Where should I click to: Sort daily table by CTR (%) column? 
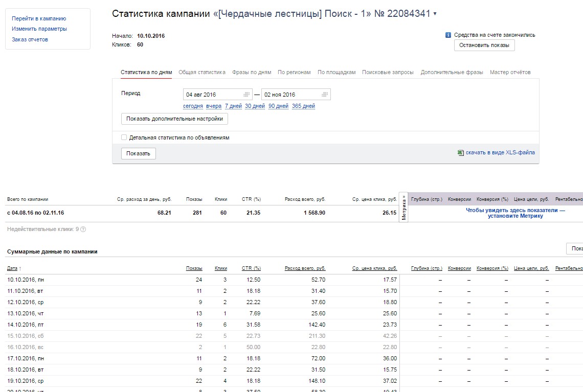point(251,268)
